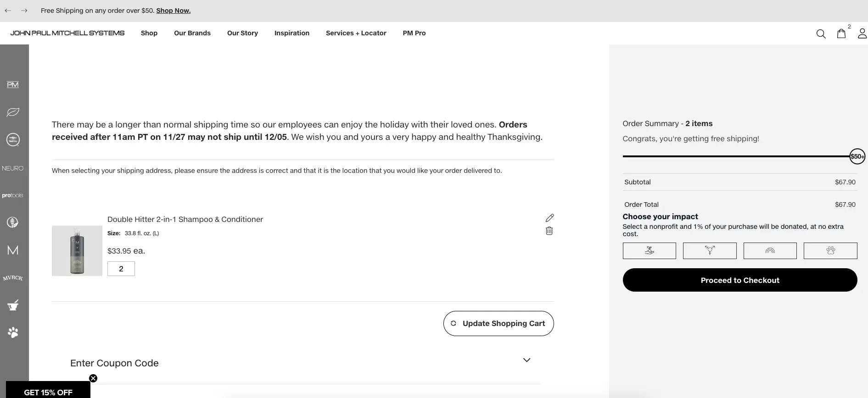Screen dimensions: 868x398
Task: Go to John Paul Mitchell Systems homepage logo
Action: coord(67,33)
